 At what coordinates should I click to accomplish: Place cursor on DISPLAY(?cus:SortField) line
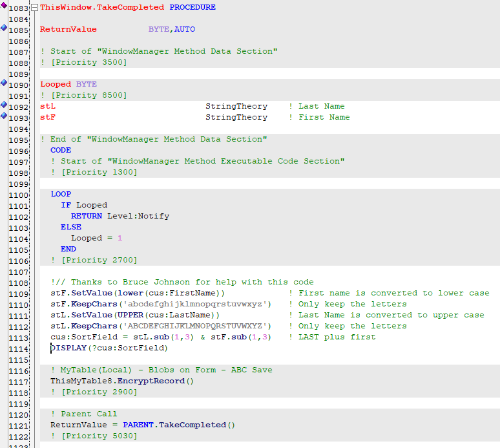(x=109, y=348)
